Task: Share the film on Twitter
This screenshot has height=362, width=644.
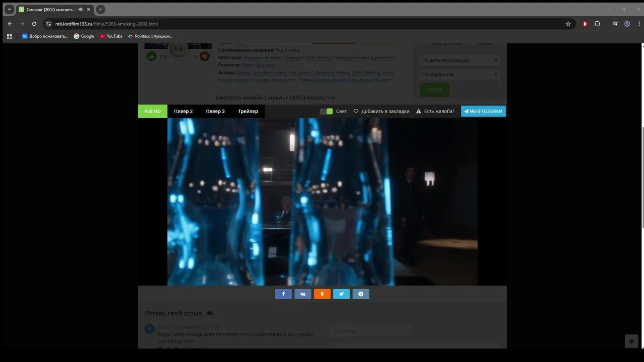Action: pyautogui.click(x=341, y=294)
